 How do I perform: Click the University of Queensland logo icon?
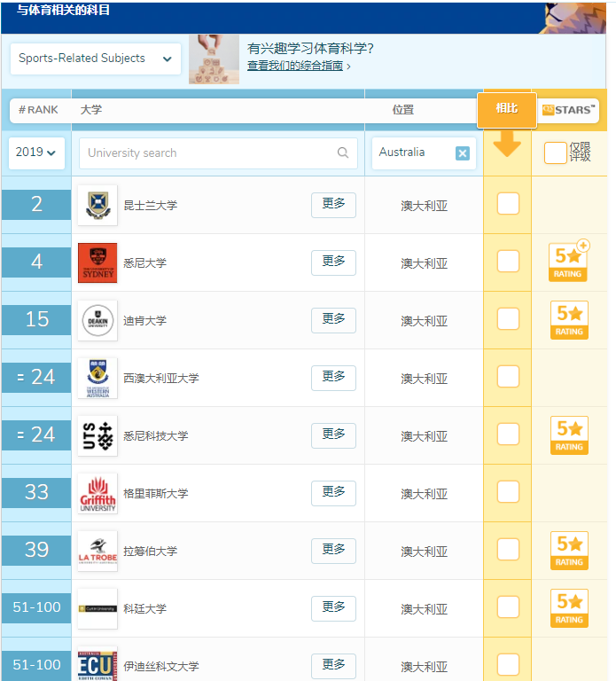click(97, 205)
